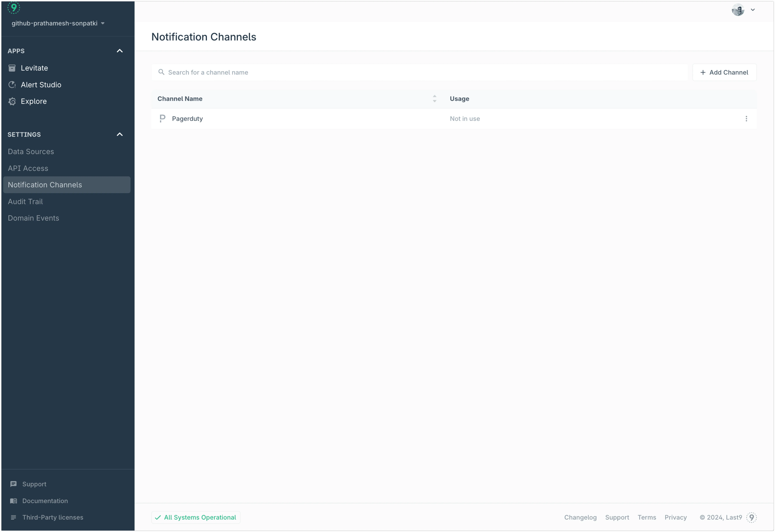Click the Alert Studio icon
775x532 pixels.
(x=12, y=85)
